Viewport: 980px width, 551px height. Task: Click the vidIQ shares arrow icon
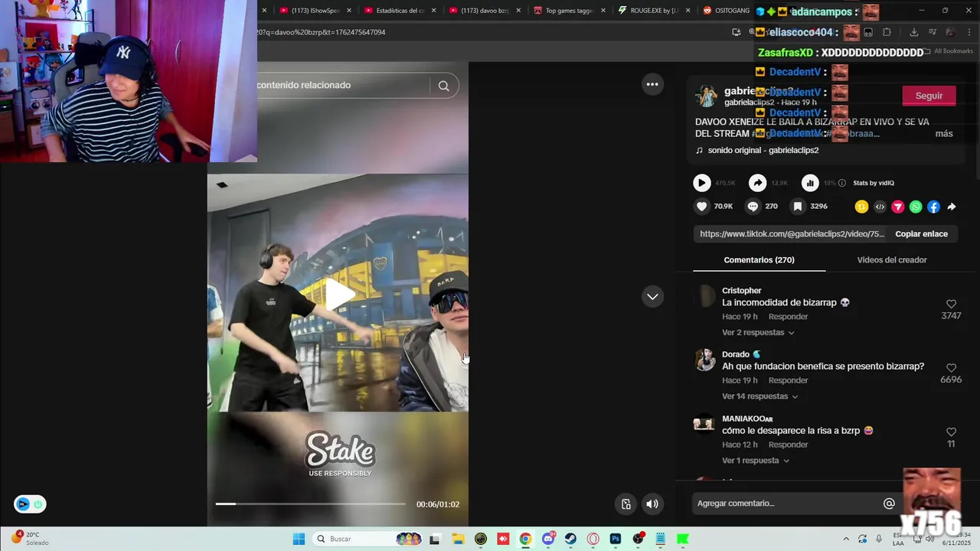coord(757,183)
